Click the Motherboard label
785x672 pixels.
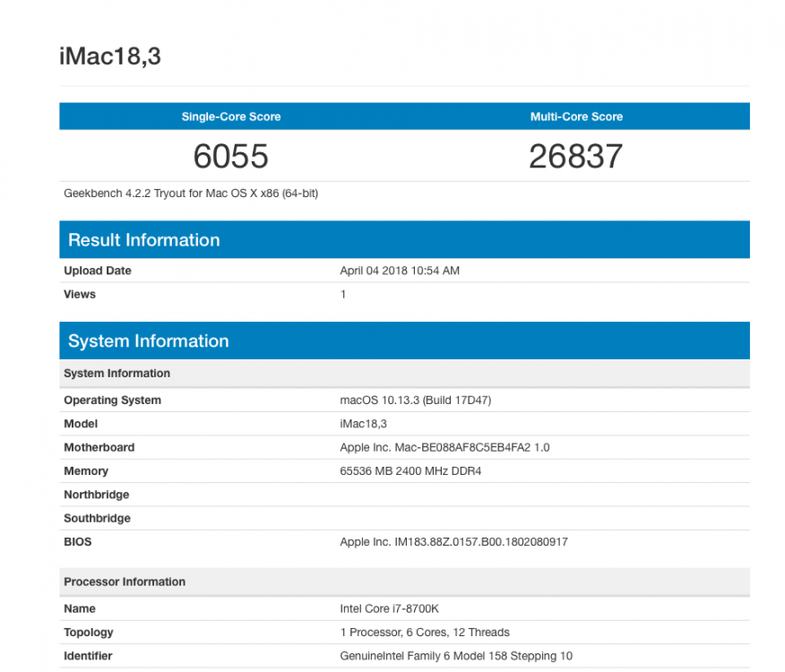coord(99,447)
